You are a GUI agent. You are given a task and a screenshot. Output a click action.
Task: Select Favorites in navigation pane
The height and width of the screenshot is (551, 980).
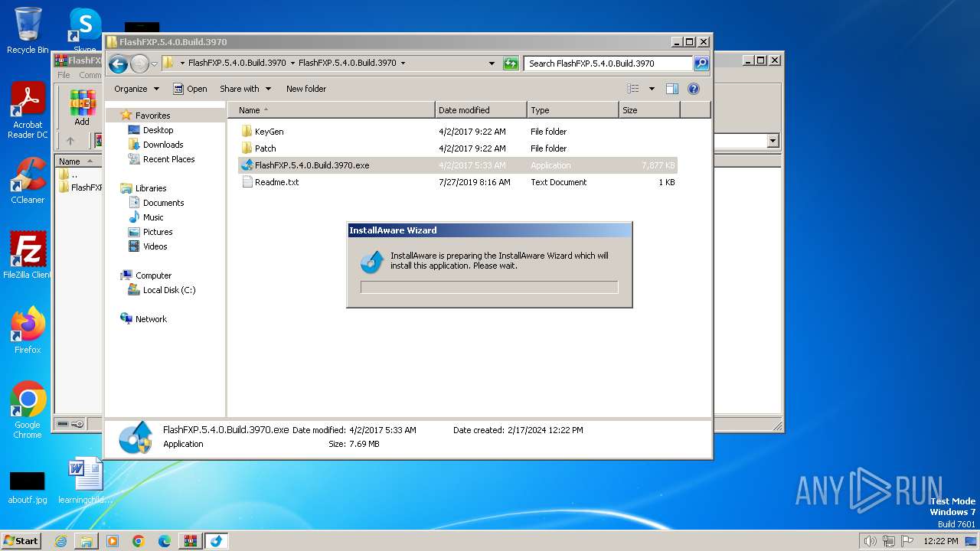[152, 116]
